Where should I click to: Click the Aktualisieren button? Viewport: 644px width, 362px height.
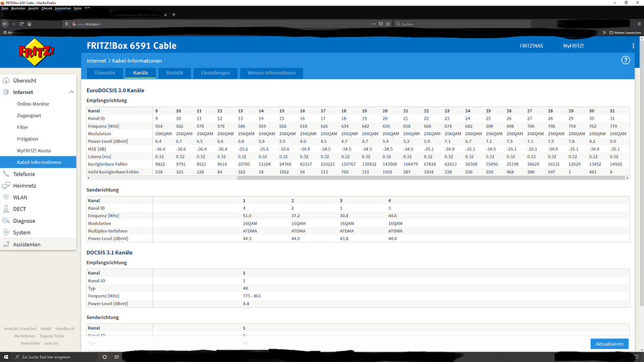pyautogui.click(x=609, y=344)
